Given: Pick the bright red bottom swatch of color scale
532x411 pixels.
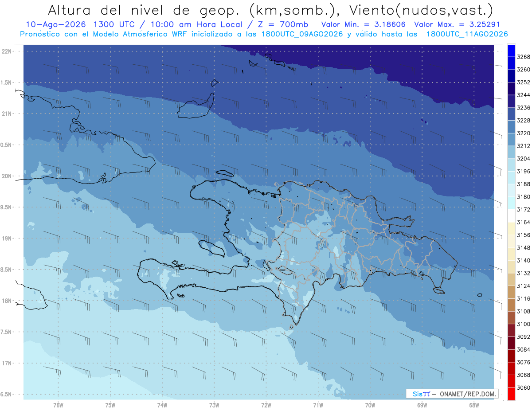Looking at the screenshot, I should (511, 394).
